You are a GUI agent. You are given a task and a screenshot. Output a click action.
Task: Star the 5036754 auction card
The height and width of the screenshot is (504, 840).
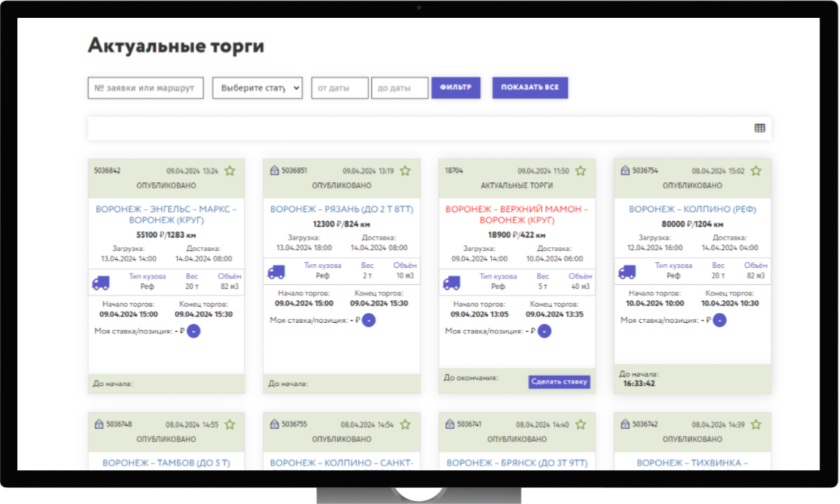[756, 171]
